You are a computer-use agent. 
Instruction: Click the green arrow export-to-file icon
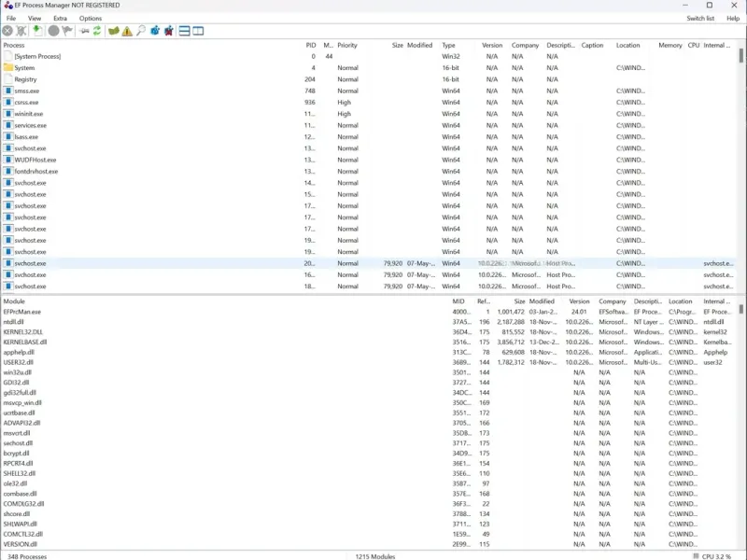pyautogui.click(x=37, y=31)
